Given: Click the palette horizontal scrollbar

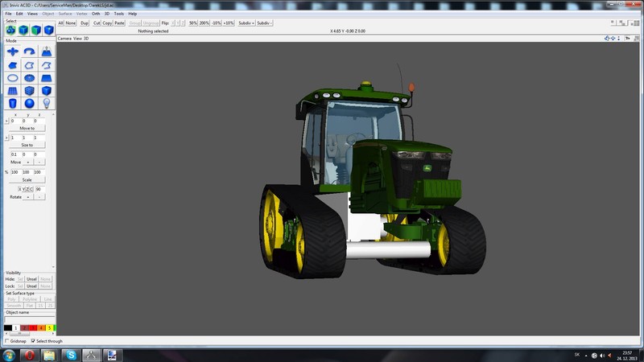Looking at the screenshot, I should click(x=30, y=333).
